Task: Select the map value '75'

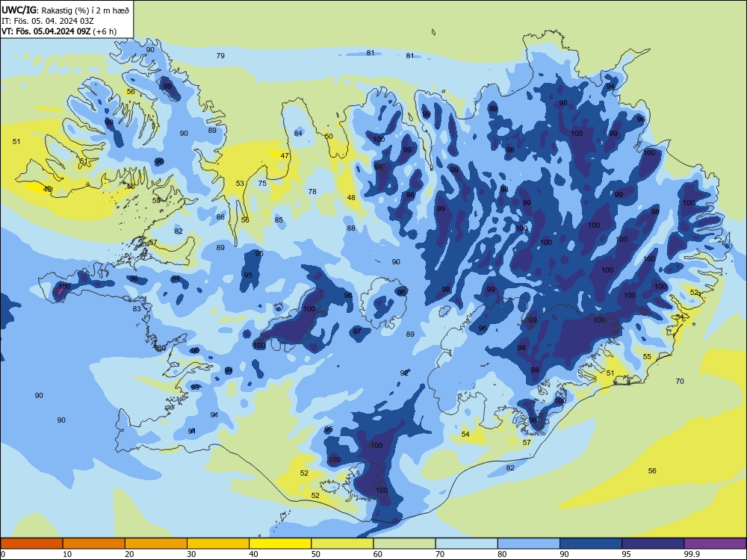Action: (262, 184)
